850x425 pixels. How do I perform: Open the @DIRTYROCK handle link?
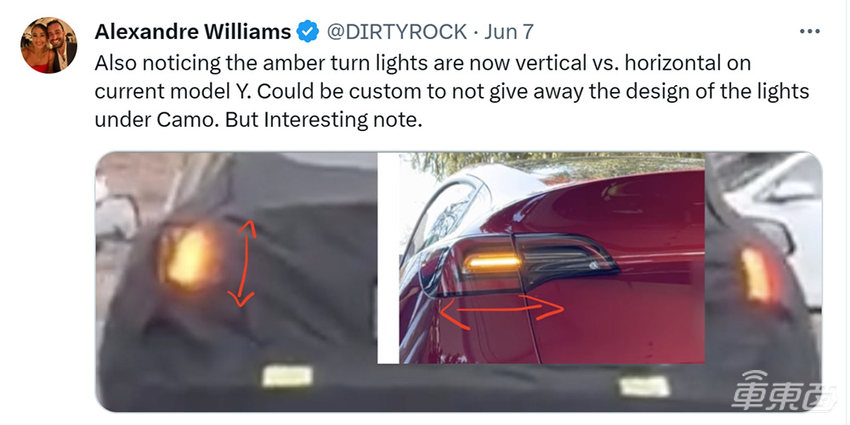(x=396, y=32)
